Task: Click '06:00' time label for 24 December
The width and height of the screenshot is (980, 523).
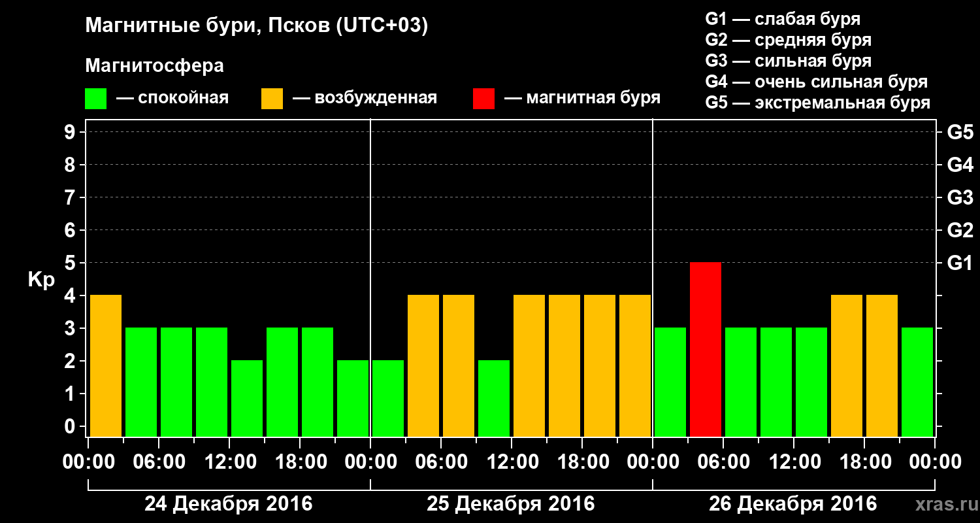Action: pos(158,462)
